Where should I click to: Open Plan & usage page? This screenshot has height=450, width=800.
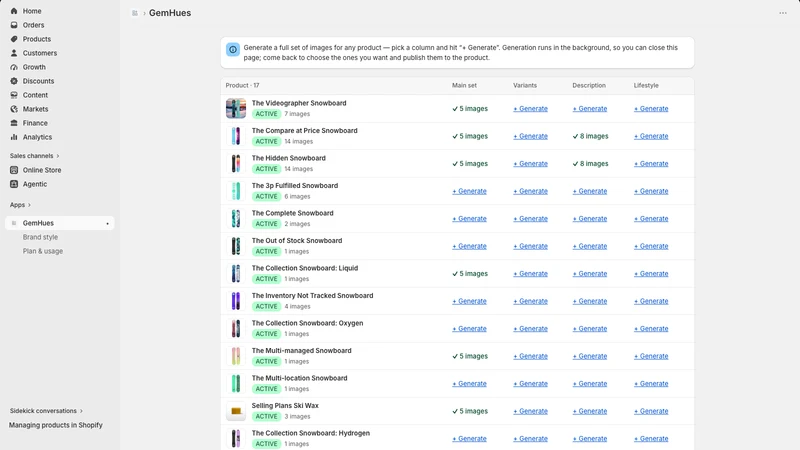43,251
